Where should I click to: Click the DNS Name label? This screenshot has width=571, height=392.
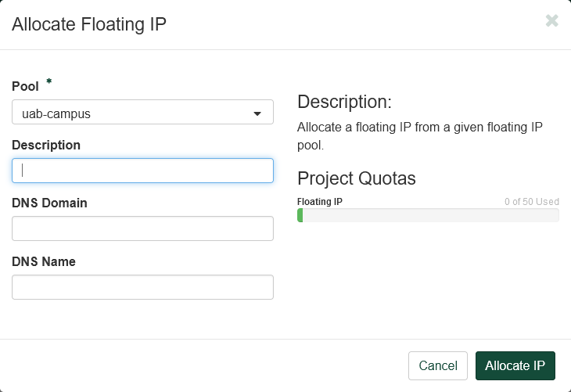pyautogui.click(x=43, y=261)
